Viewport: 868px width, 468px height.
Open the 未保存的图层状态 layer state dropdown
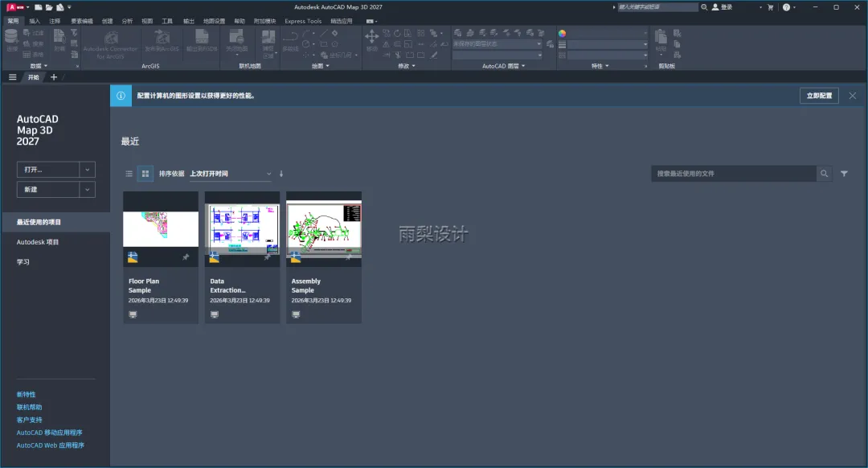pyautogui.click(x=497, y=43)
